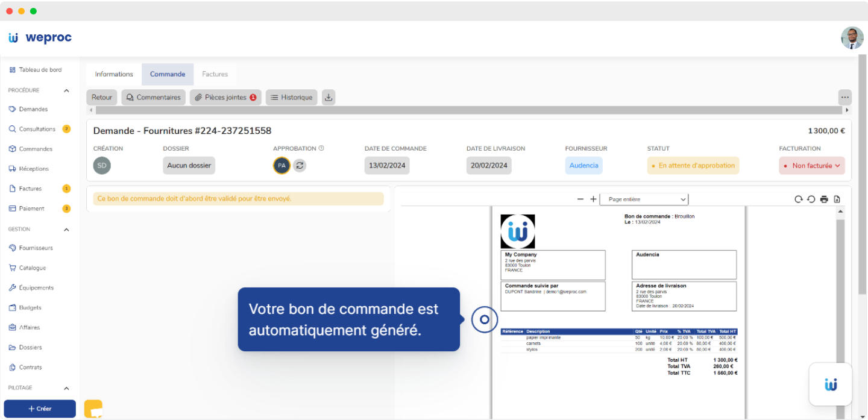Viewport: 868px width, 420px height.
Task: Click the Retour button
Action: click(102, 97)
